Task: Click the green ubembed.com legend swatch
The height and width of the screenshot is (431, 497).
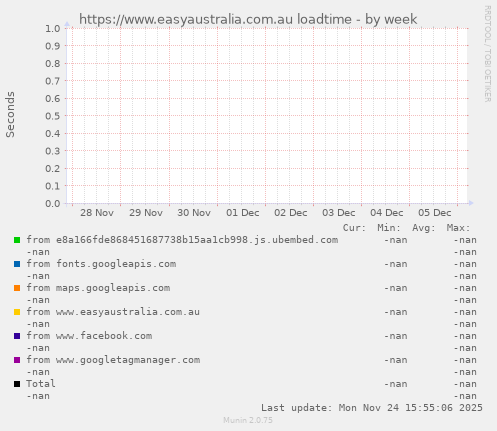Action: coord(17,240)
